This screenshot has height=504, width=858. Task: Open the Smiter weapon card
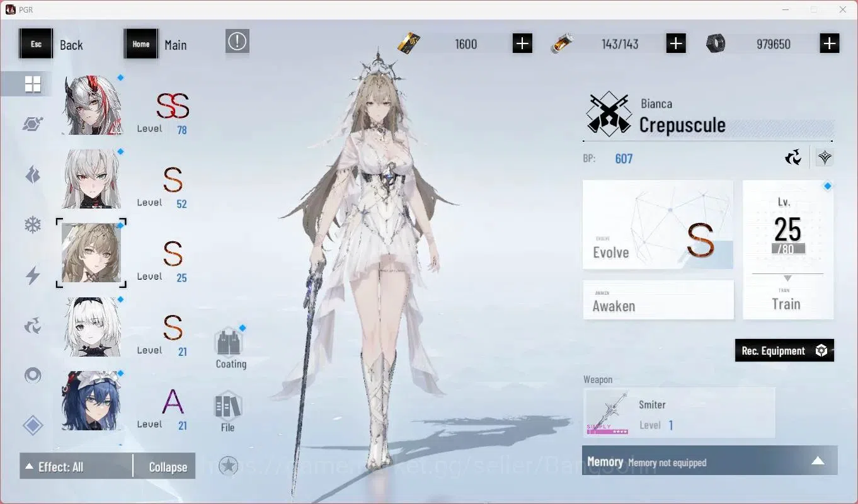point(679,413)
